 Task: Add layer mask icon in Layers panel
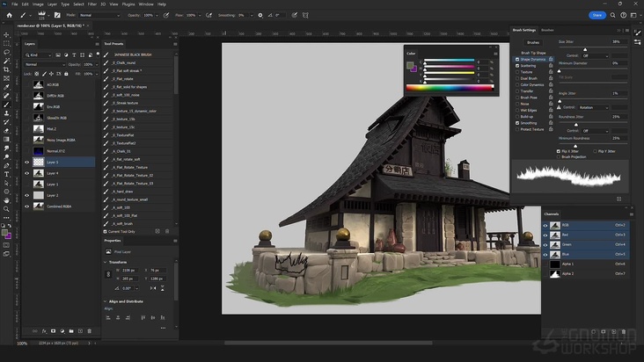coord(53,331)
